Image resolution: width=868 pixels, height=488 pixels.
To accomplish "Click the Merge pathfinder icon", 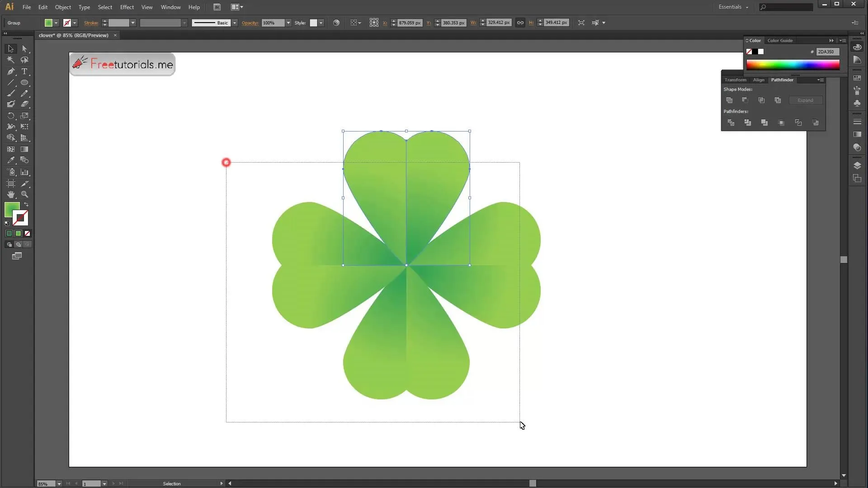I will (x=764, y=122).
